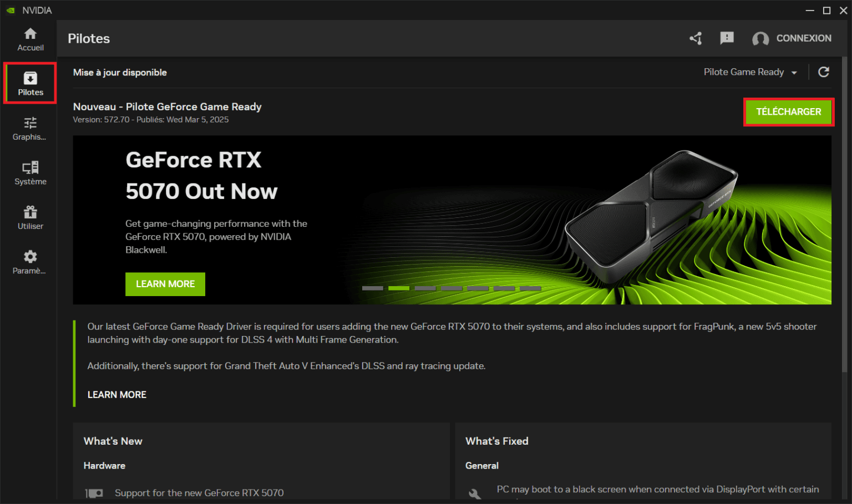Open the Accueil home section
This screenshot has width=852, height=504.
pyautogui.click(x=30, y=39)
